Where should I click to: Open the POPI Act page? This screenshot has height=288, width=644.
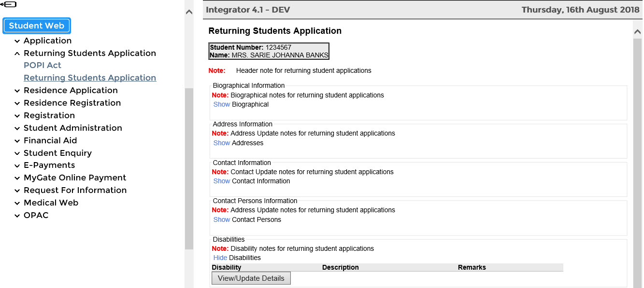43,66
